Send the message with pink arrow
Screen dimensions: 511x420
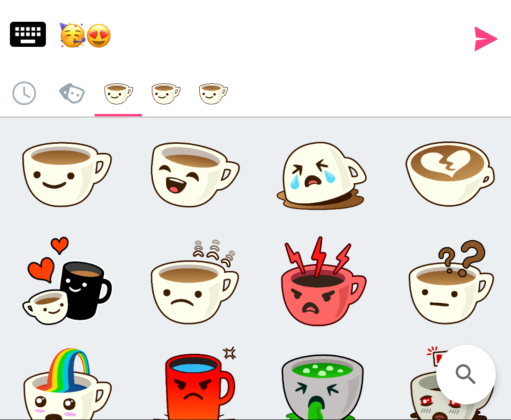[x=485, y=39]
